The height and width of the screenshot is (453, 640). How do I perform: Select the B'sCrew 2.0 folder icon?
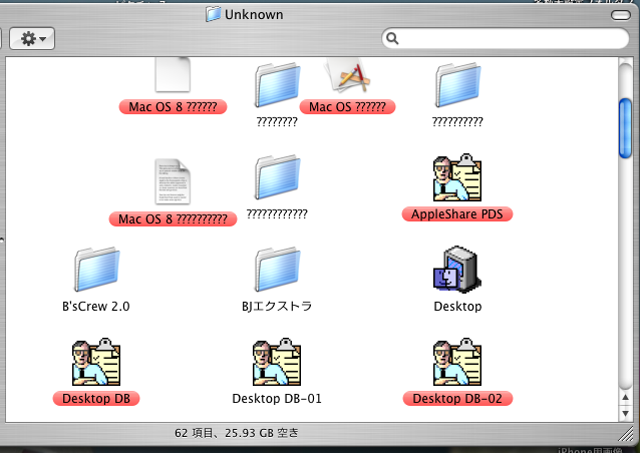(97, 269)
